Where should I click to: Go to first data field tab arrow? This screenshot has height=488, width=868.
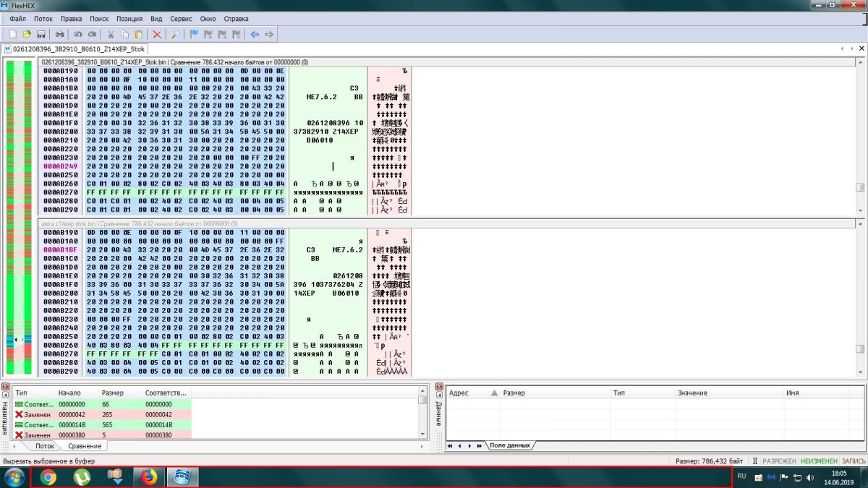tap(451, 445)
